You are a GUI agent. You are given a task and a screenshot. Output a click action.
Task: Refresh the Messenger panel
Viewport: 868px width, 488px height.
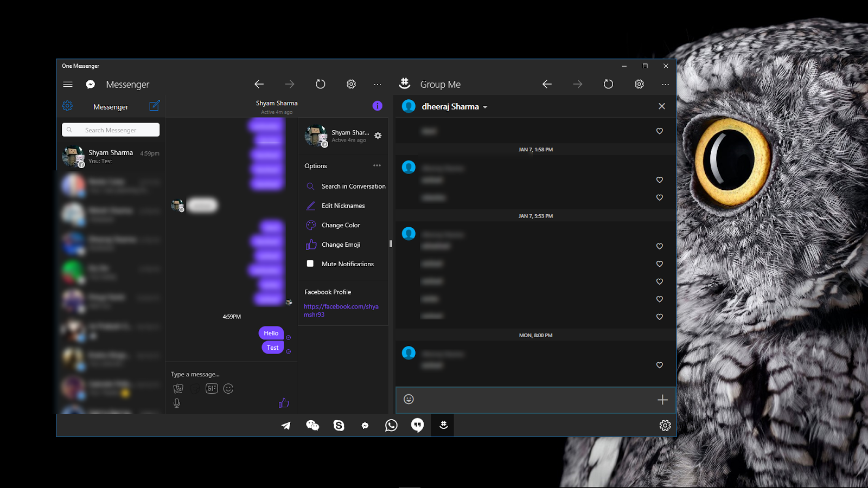321,84
